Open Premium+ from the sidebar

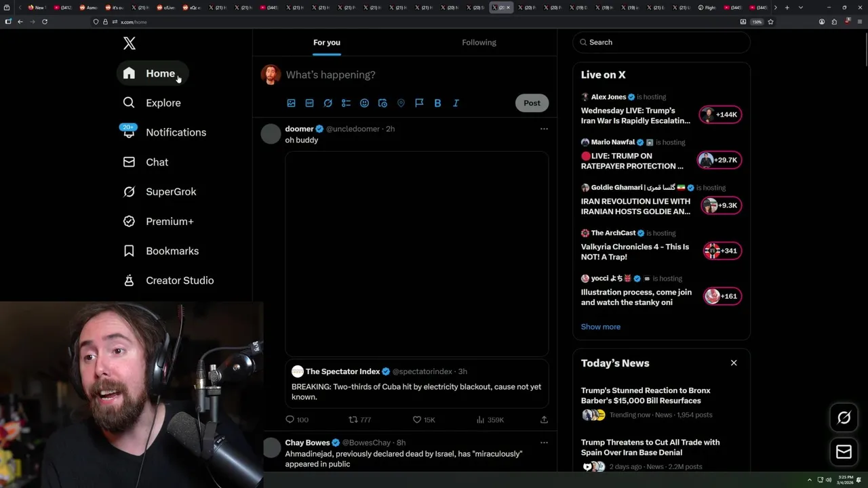[x=159, y=222]
